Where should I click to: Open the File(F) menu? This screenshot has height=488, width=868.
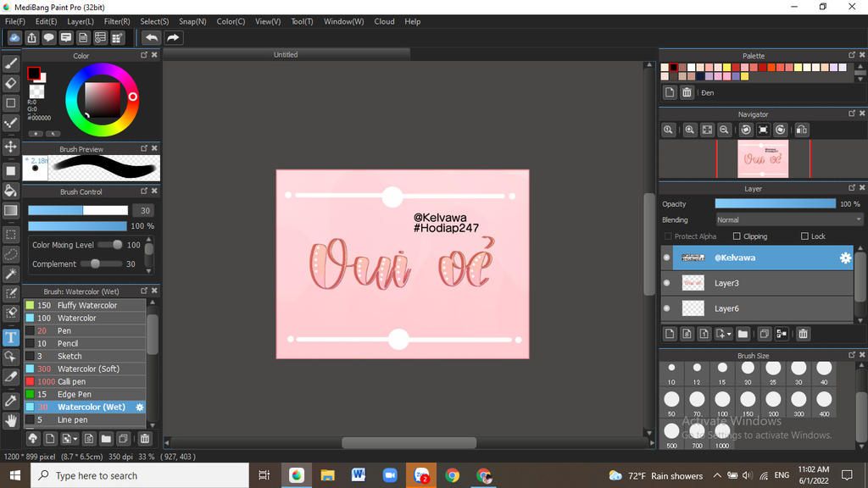tap(15, 21)
